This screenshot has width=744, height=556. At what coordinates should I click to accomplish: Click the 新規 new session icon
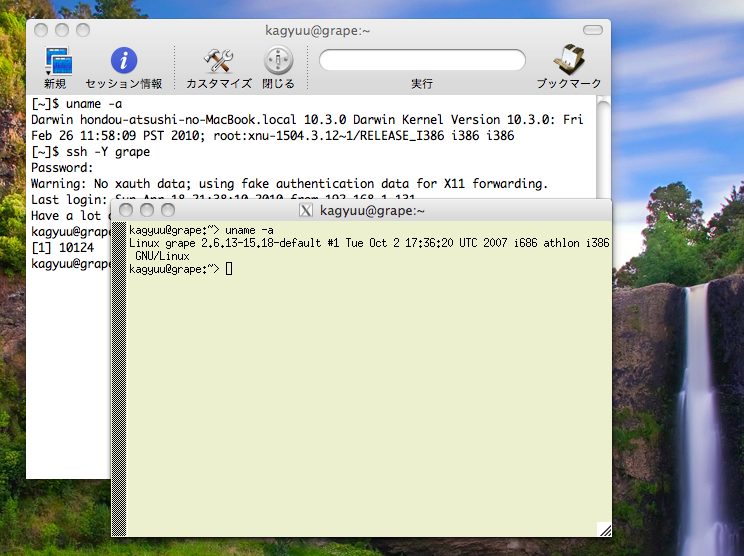click(54, 61)
